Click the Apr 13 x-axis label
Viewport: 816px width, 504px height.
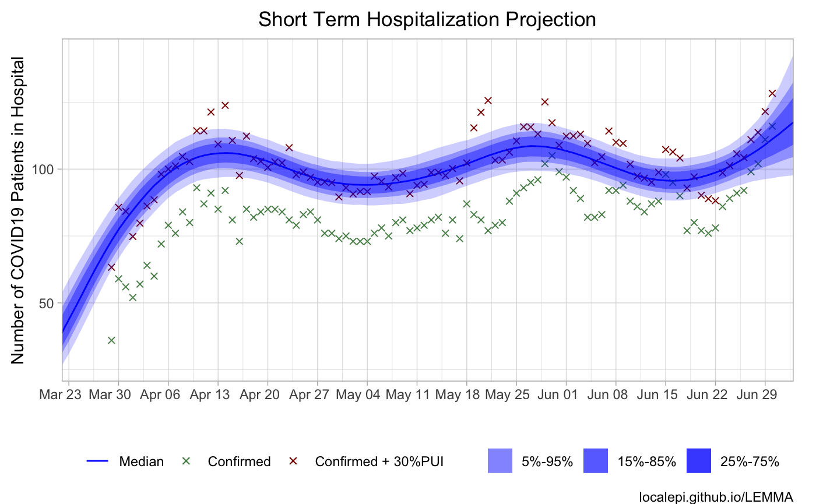point(218,395)
